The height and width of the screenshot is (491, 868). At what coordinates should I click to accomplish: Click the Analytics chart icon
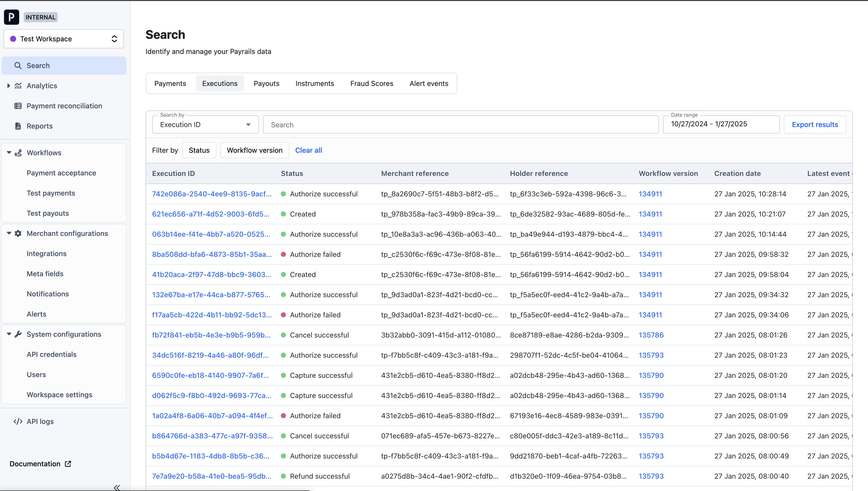click(18, 86)
